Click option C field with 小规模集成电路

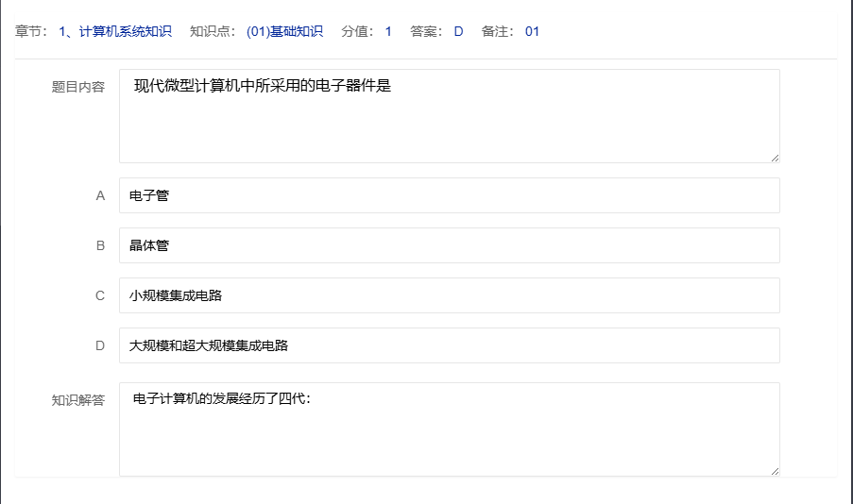[449, 295]
